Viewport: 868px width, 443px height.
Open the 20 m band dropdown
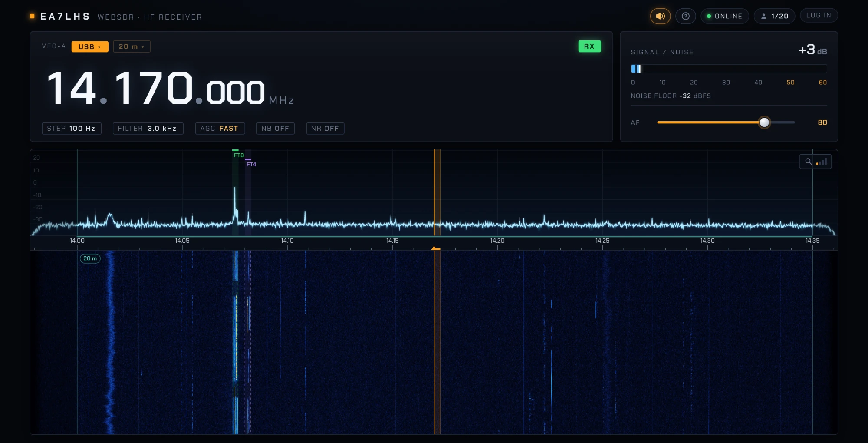click(x=132, y=46)
